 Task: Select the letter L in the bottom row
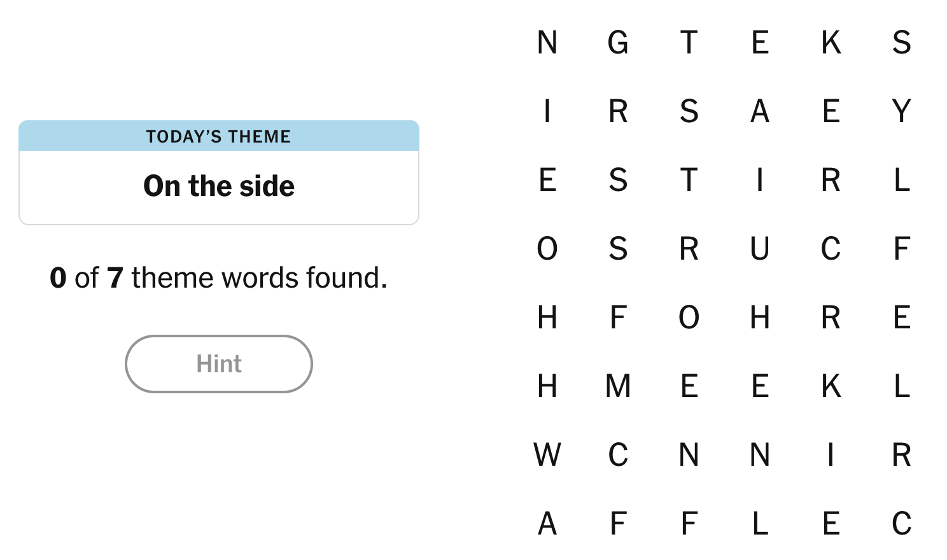pyautogui.click(x=760, y=524)
